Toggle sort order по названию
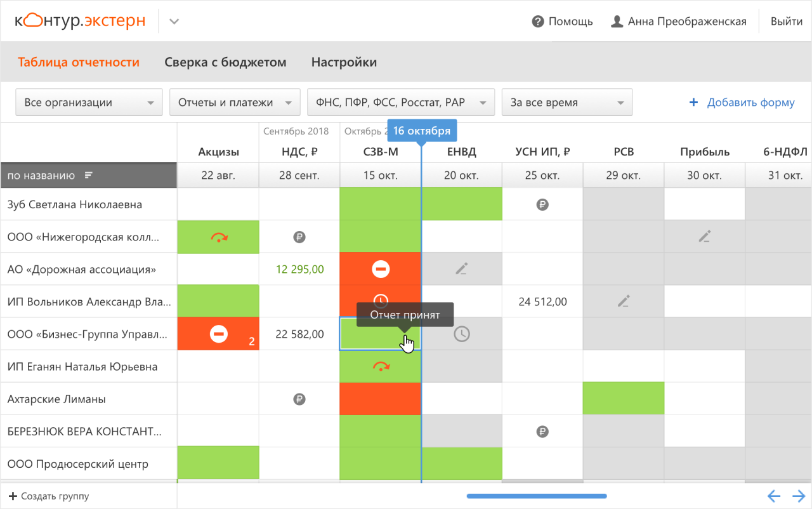Screen dimensions: 812x509 pos(89,175)
